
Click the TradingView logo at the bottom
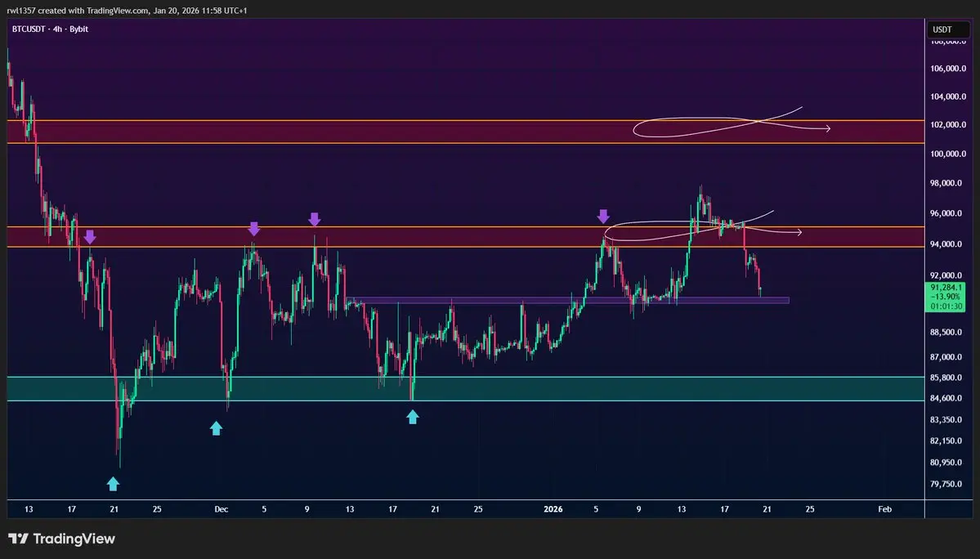coord(62,539)
